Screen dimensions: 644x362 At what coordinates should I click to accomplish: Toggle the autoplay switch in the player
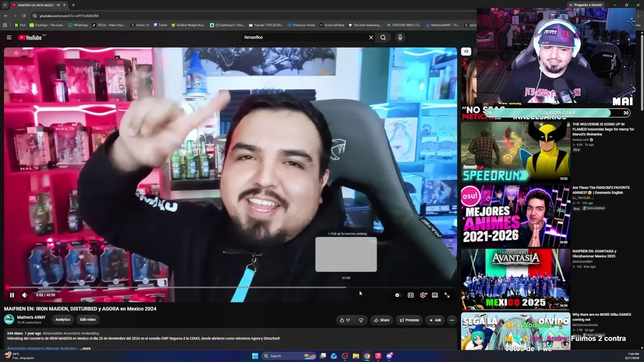pyautogui.click(x=397, y=295)
